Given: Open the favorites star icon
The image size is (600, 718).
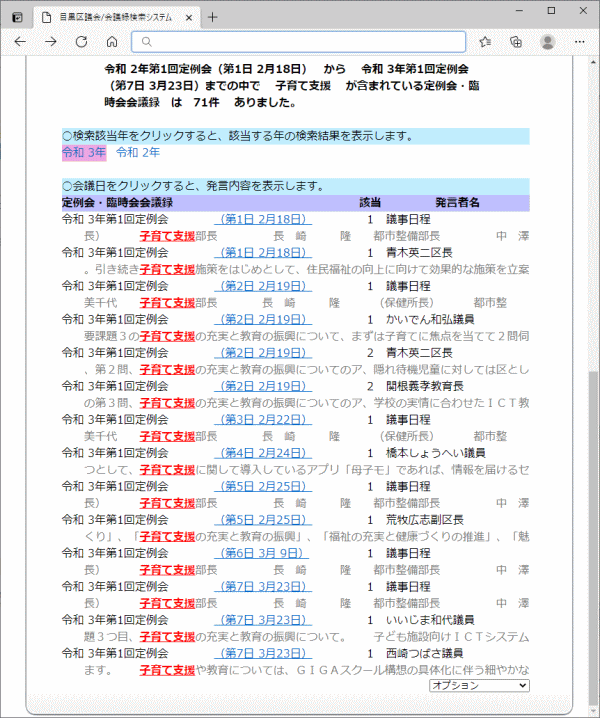Looking at the screenshot, I should [x=485, y=42].
